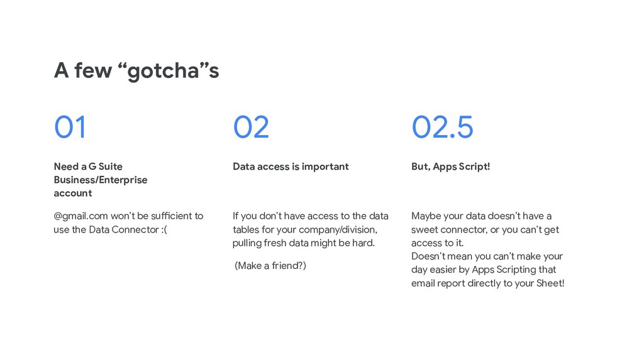Click the sweet connector text line

tap(485, 229)
